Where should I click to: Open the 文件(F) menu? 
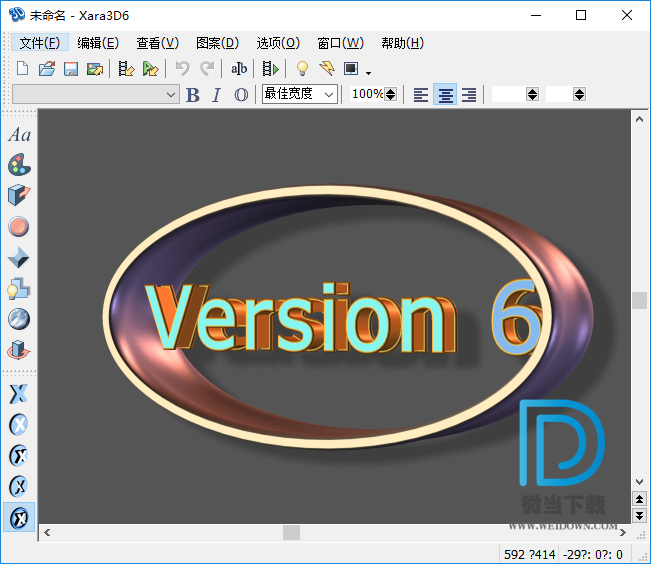pos(39,43)
